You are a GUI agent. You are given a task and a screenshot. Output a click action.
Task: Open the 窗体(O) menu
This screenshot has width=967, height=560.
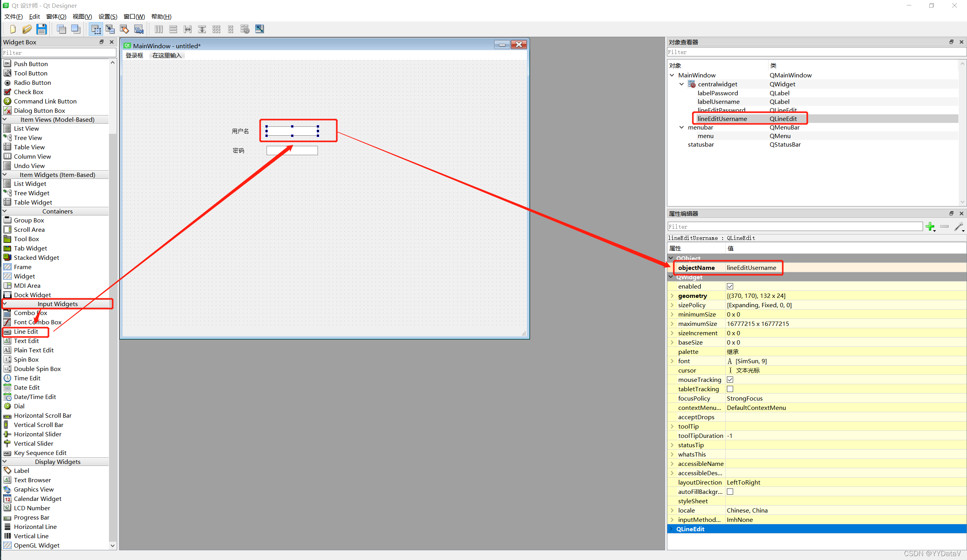click(x=56, y=16)
